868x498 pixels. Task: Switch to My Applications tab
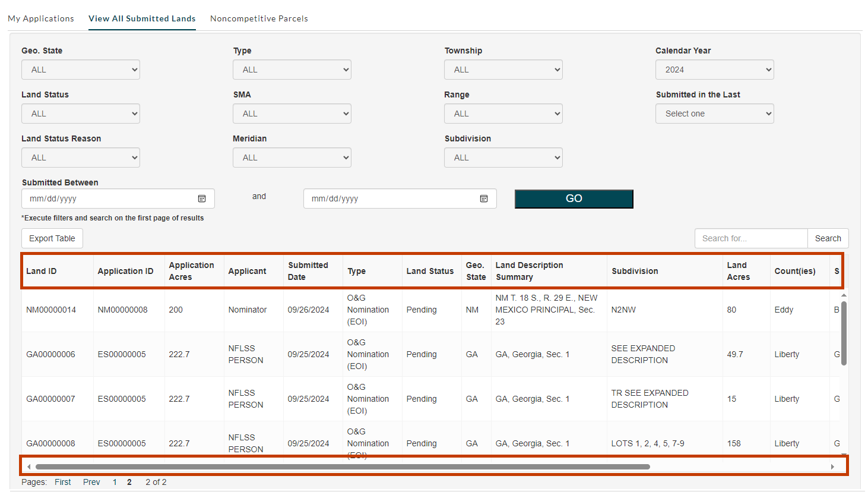coord(41,18)
